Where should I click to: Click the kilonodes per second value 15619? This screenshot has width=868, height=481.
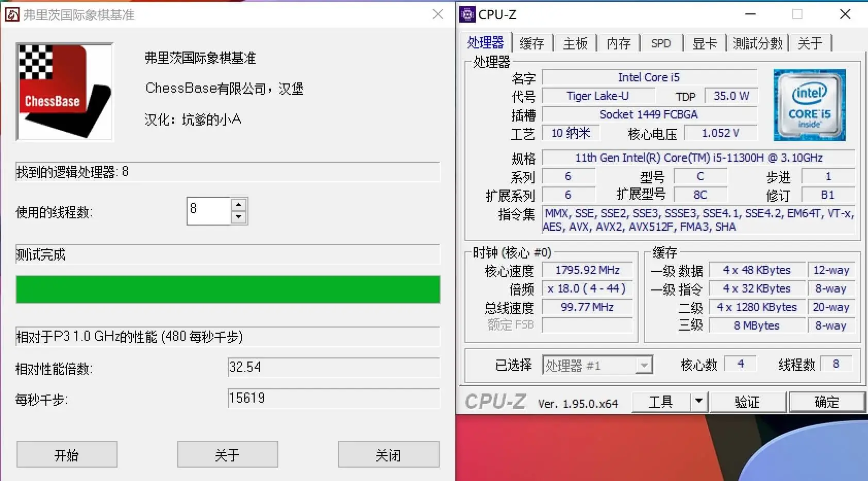tap(333, 398)
